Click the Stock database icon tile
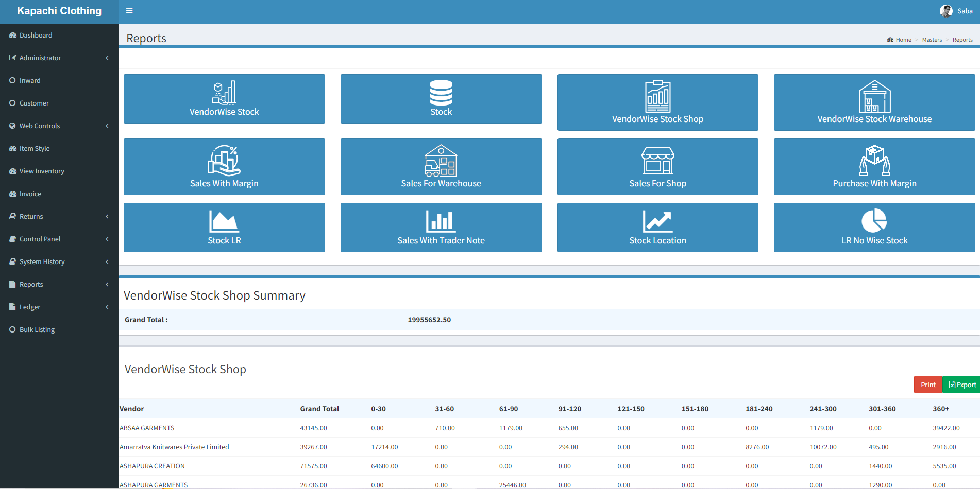The height and width of the screenshot is (489, 980). tap(441, 93)
